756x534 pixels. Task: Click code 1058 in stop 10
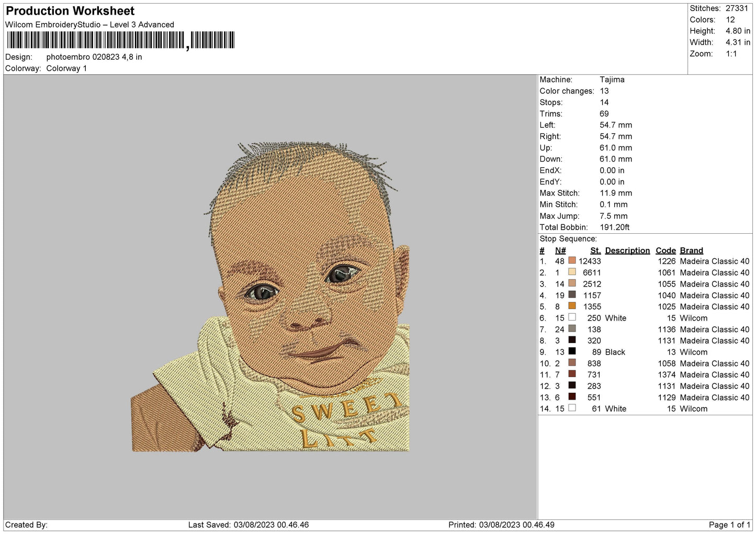point(667,363)
